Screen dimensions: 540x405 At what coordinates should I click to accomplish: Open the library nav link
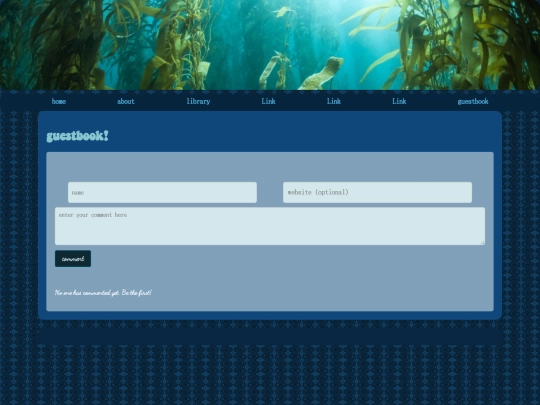[x=198, y=101]
